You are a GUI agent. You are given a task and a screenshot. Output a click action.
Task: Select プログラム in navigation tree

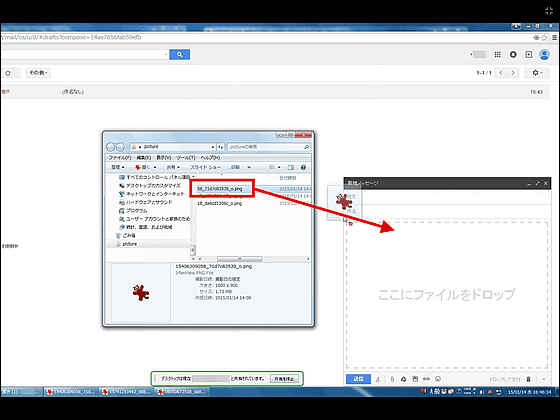point(133,210)
